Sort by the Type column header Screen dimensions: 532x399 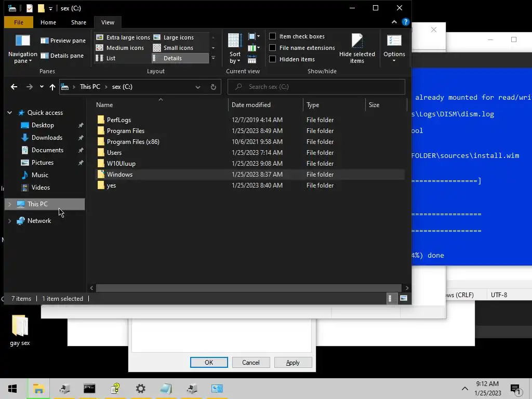click(334, 105)
